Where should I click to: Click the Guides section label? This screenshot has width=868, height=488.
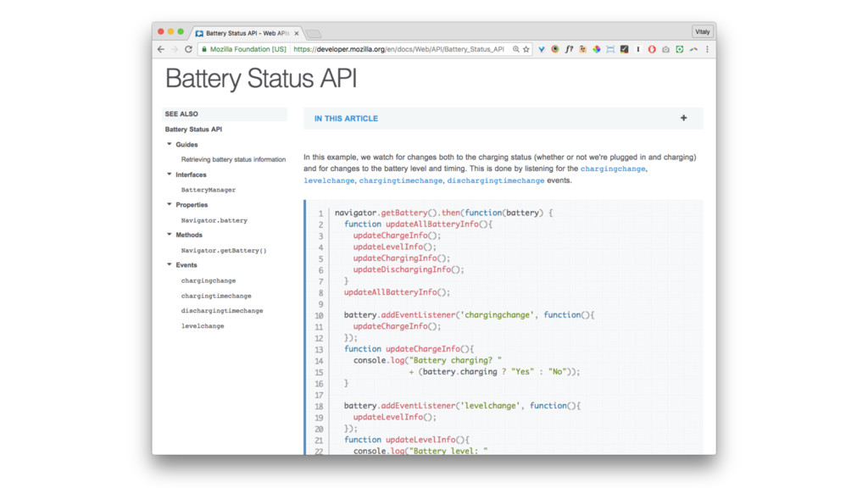[186, 144]
